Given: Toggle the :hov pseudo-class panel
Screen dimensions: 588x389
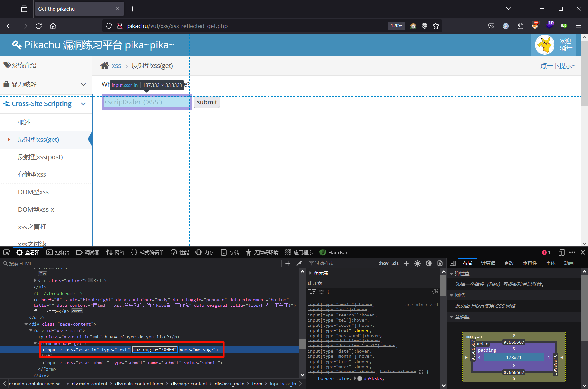Looking at the screenshot, I should click(384, 263).
